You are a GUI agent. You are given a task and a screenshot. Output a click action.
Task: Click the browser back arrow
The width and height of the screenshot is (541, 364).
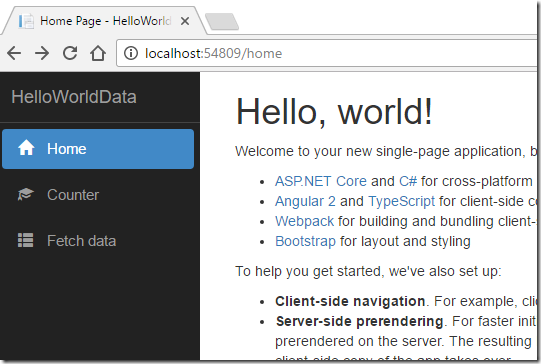[14, 53]
